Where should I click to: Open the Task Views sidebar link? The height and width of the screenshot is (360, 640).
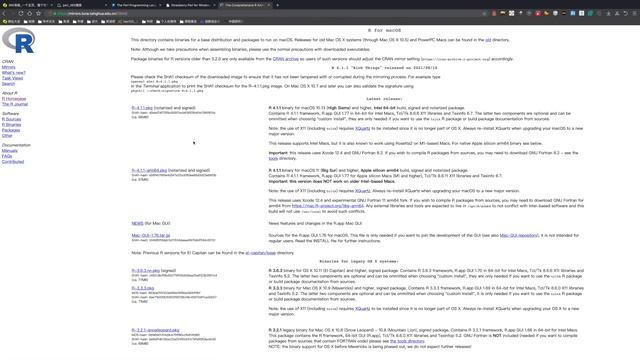coord(12,78)
